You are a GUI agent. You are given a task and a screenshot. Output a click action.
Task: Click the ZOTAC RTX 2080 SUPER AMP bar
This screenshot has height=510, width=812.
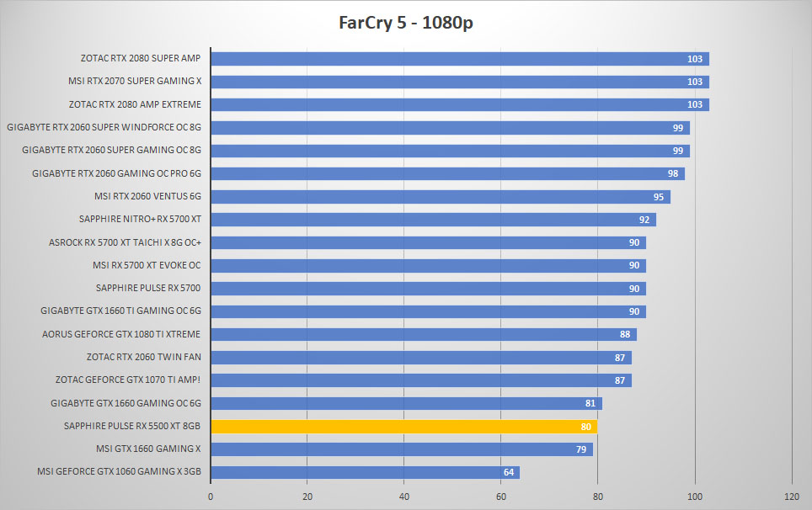(460, 59)
